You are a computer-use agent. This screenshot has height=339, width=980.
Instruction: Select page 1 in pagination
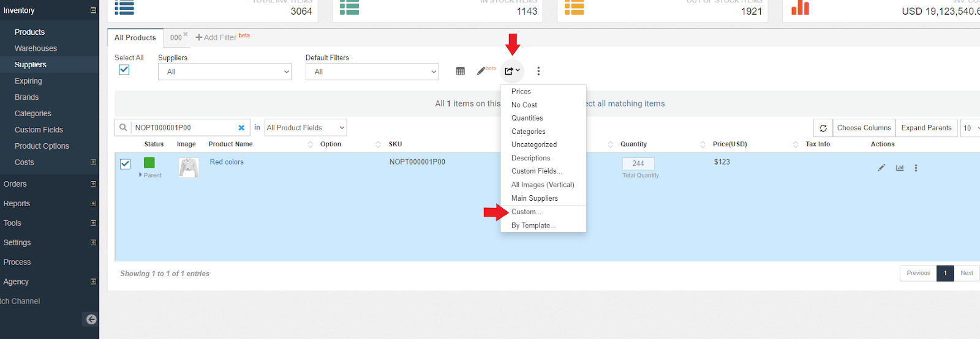coord(945,273)
